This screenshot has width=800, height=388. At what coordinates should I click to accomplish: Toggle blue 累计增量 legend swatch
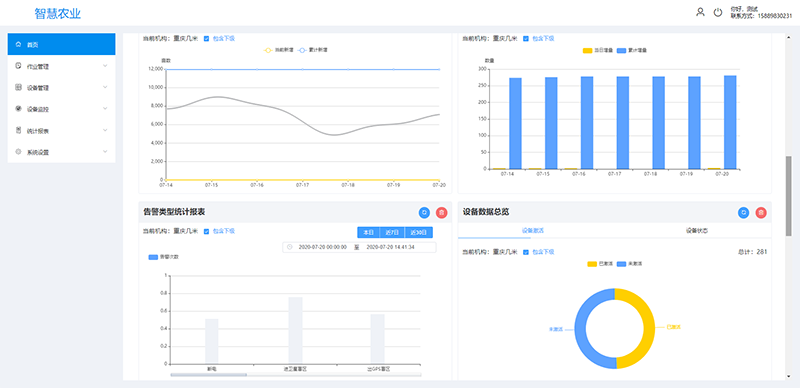point(621,51)
